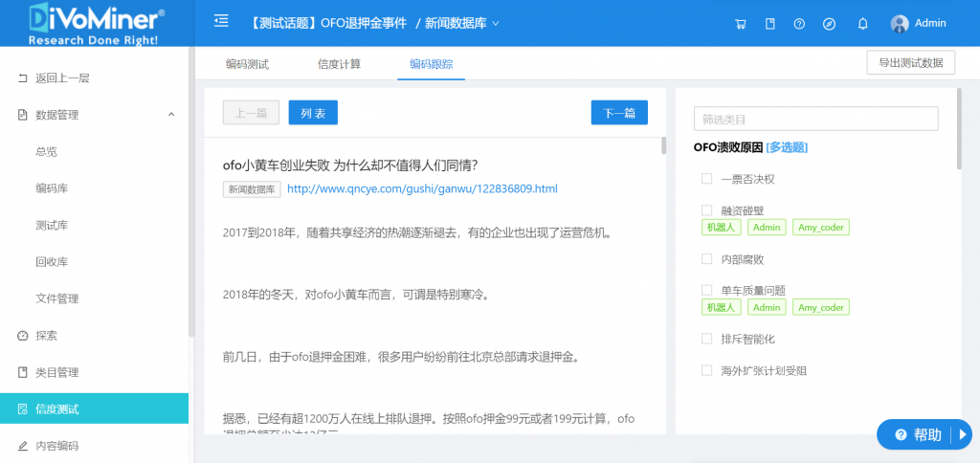Image resolution: width=980 pixels, height=463 pixels.
Task: Check the 海外扩张计划受阻 option
Action: (x=707, y=370)
